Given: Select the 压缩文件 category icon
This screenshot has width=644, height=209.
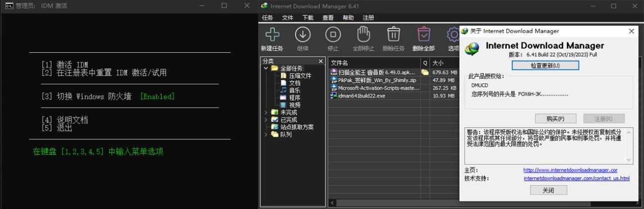Looking at the screenshot, I should click(284, 76).
